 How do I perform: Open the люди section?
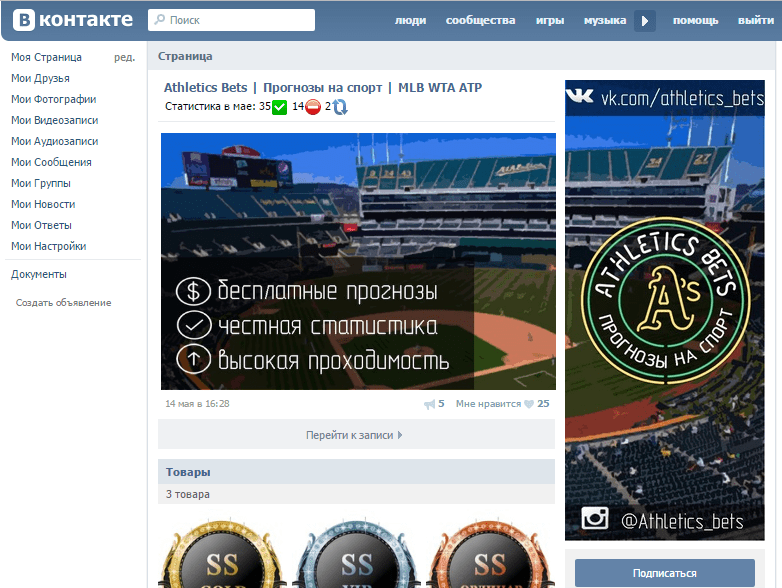point(410,20)
